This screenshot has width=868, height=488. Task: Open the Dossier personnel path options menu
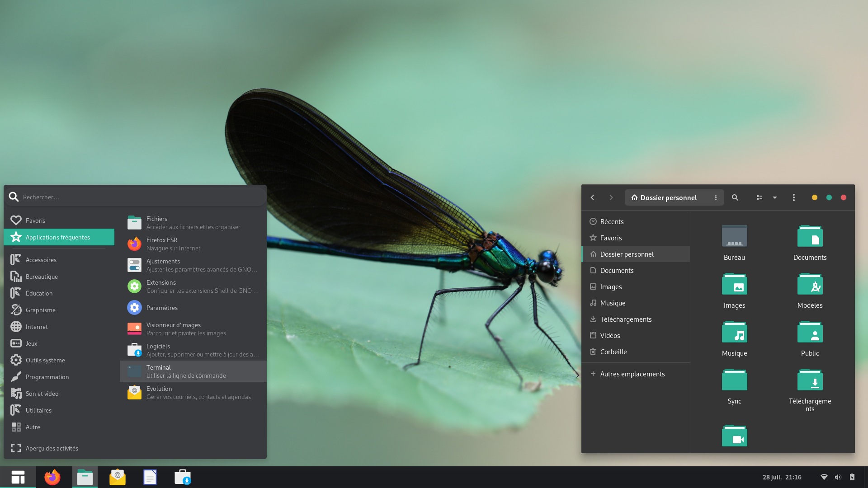tap(716, 197)
